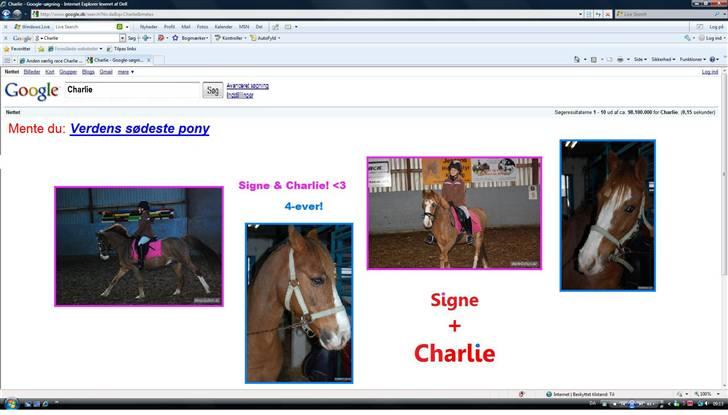This screenshot has width=728, height=415.
Task: Click the photo of rider standing in arena
Action: (x=454, y=213)
